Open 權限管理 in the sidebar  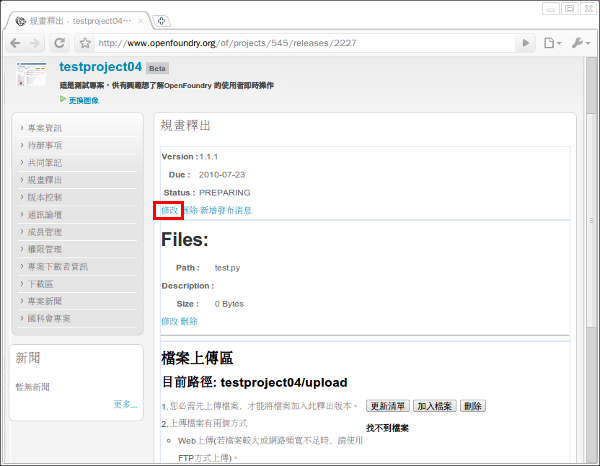[x=44, y=249]
